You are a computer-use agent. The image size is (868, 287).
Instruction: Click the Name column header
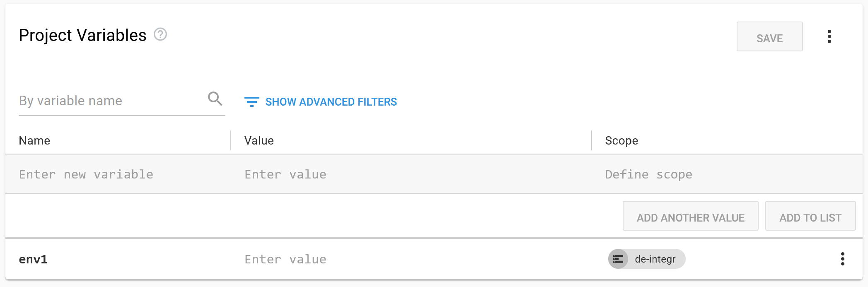click(x=34, y=140)
